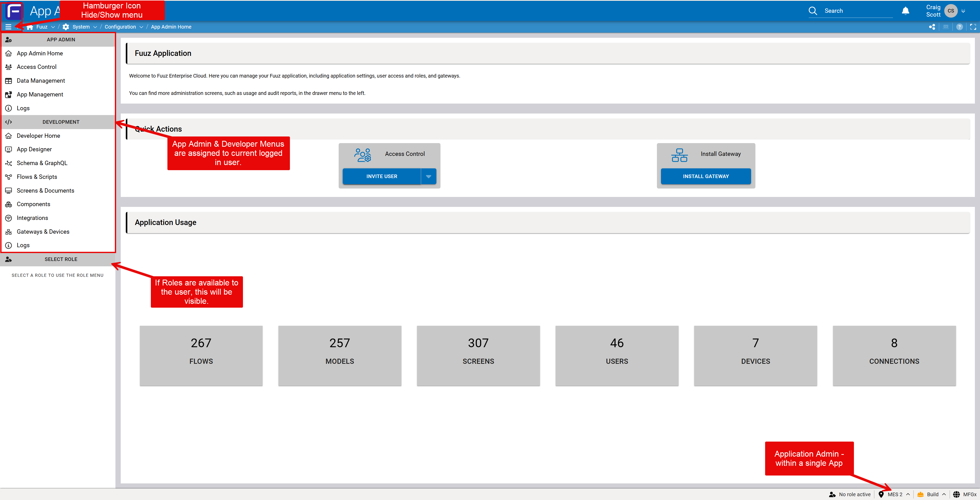Image resolution: width=980 pixels, height=500 pixels.
Task: Click the MFGx globe icon
Action: (956, 494)
